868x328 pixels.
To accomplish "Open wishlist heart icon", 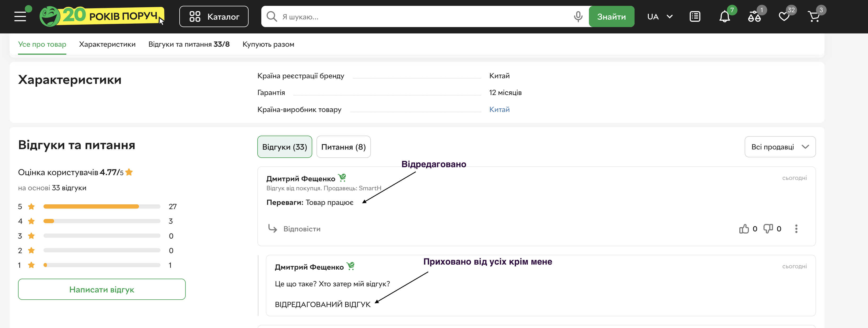I will coord(784,16).
